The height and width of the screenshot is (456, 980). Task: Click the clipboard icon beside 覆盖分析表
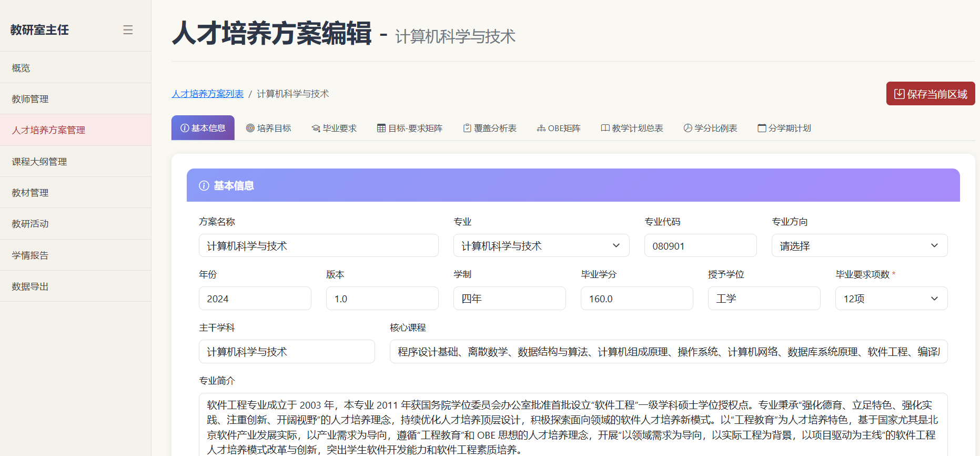point(467,128)
